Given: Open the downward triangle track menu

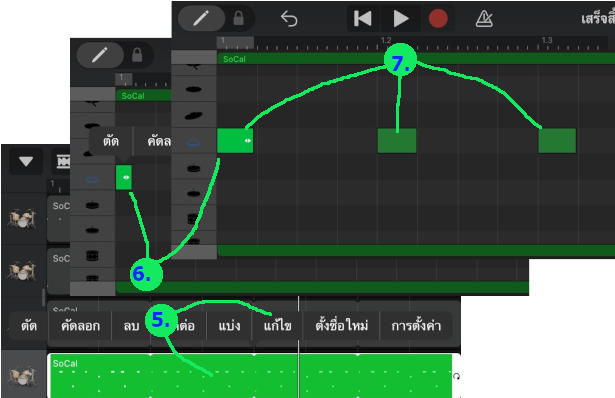Looking at the screenshot, I should click(26, 161).
